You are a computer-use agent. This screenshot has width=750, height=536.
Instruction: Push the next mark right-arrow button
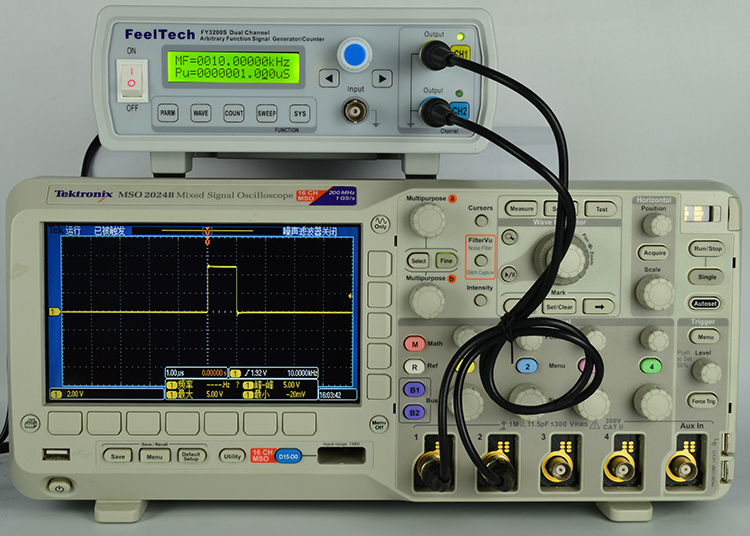(599, 307)
